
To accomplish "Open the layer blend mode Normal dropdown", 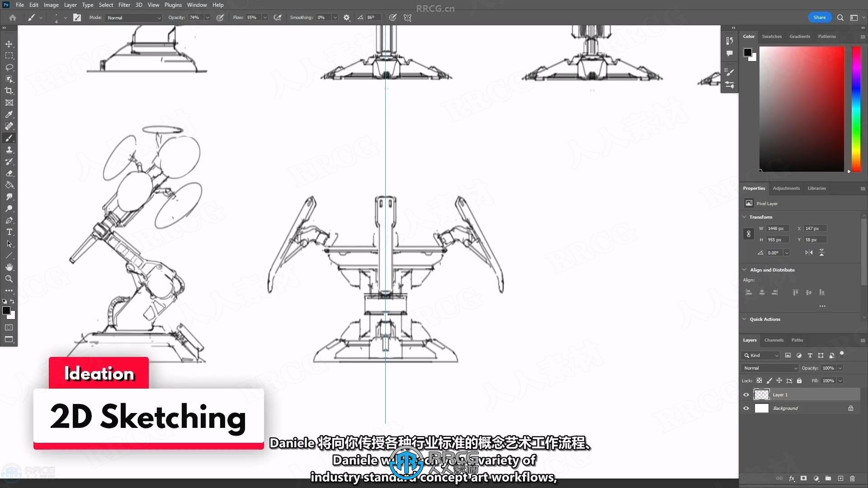I will click(770, 368).
